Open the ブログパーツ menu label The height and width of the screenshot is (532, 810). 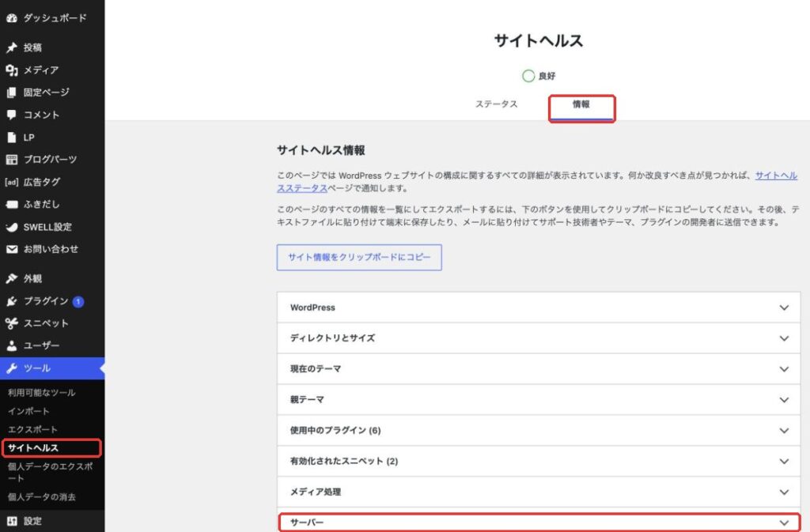[x=50, y=160]
